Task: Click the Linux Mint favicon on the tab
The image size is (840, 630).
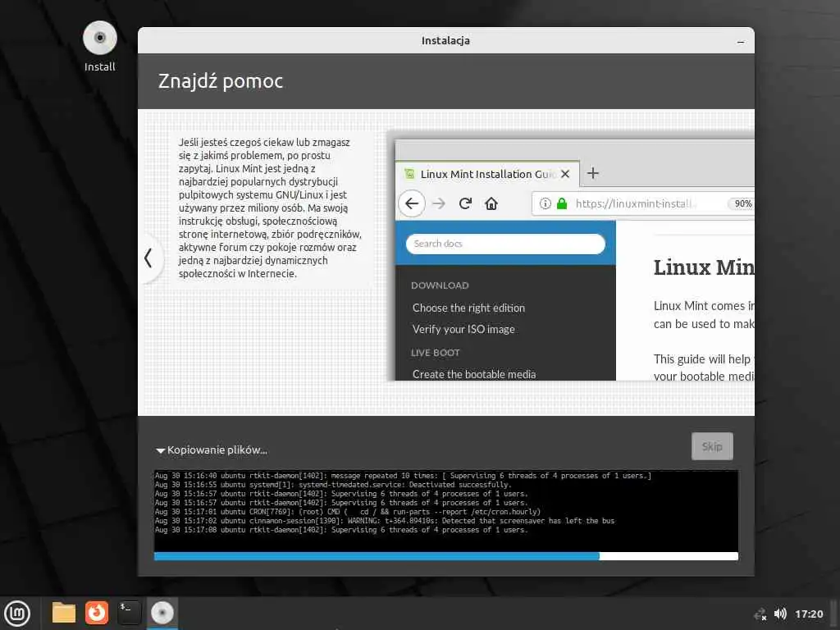Action: (x=409, y=174)
